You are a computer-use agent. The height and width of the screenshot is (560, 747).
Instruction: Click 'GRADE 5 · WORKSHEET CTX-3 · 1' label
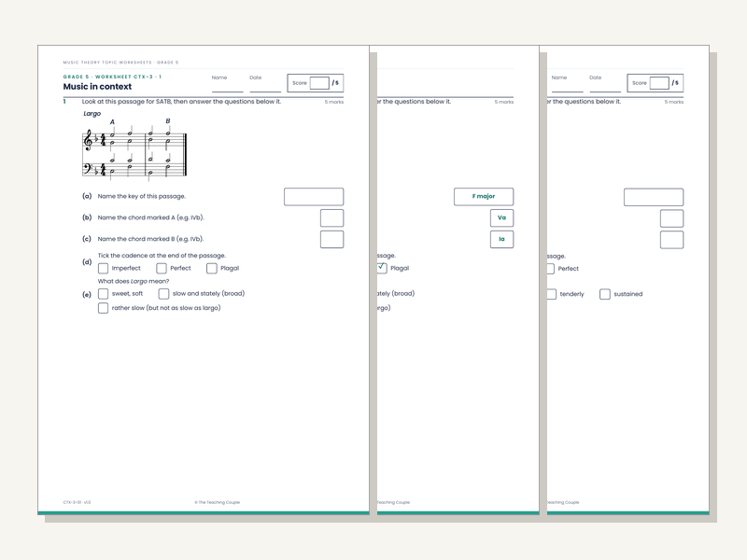pos(112,77)
